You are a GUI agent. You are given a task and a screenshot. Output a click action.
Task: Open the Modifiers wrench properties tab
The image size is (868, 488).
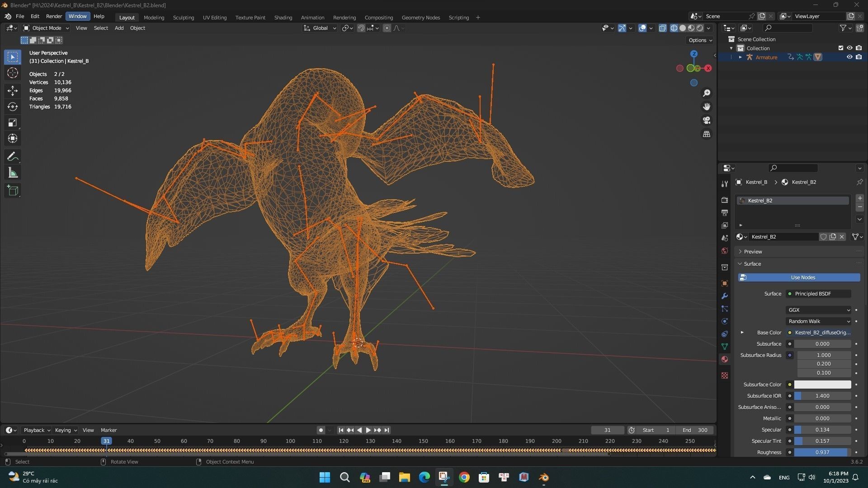[725, 296]
